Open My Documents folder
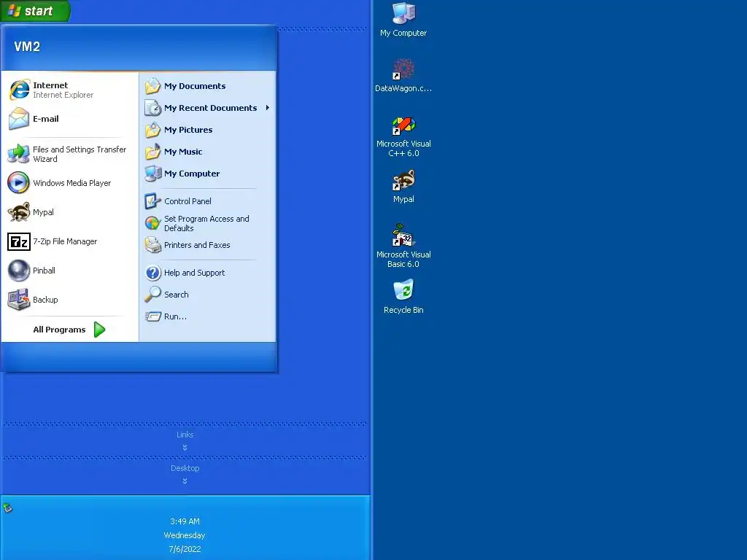This screenshot has width=747, height=560. pos(208,86)
